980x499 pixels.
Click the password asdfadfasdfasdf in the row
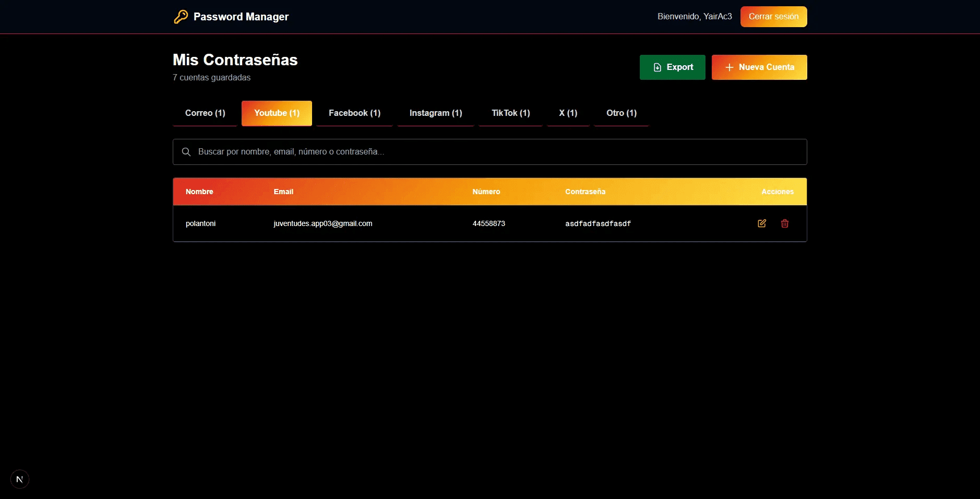[597, 224]
